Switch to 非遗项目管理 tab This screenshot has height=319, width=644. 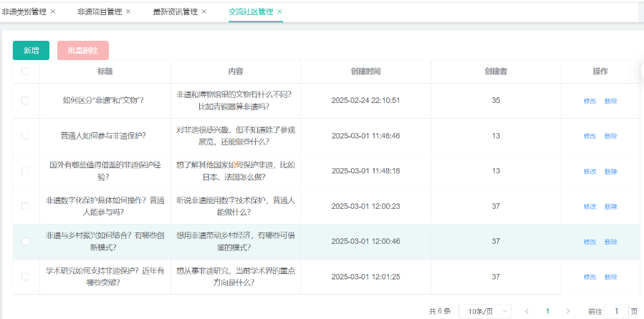pyautogui.click(x=100, y=11)
